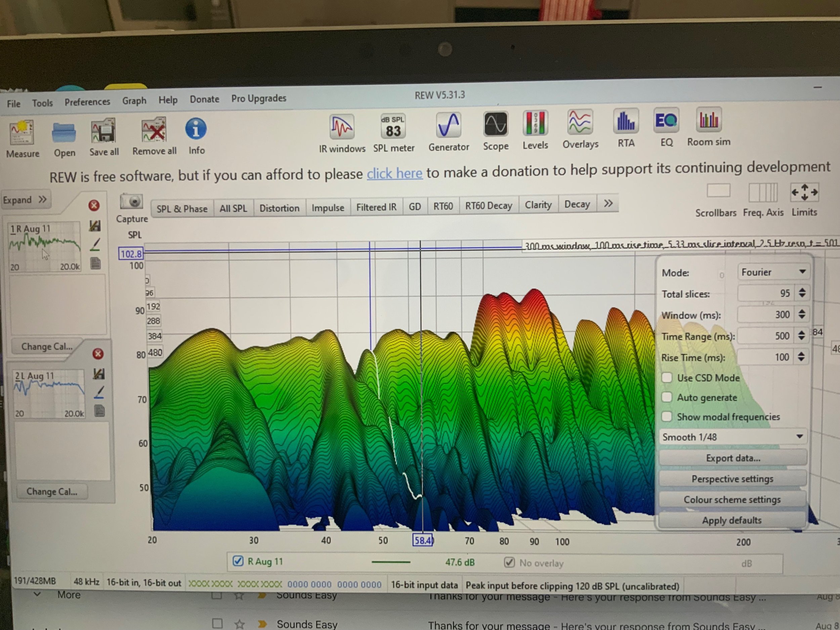
Task: Toggle Auto generate checkbox
Action: pos(667,397)
